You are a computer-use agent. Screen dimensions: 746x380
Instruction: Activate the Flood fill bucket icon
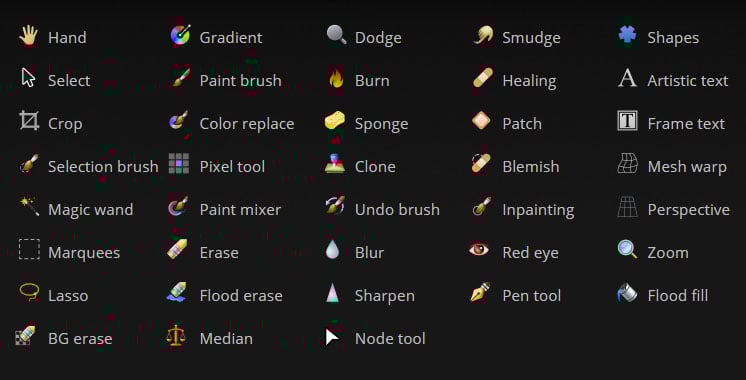[x=627, y=292]
